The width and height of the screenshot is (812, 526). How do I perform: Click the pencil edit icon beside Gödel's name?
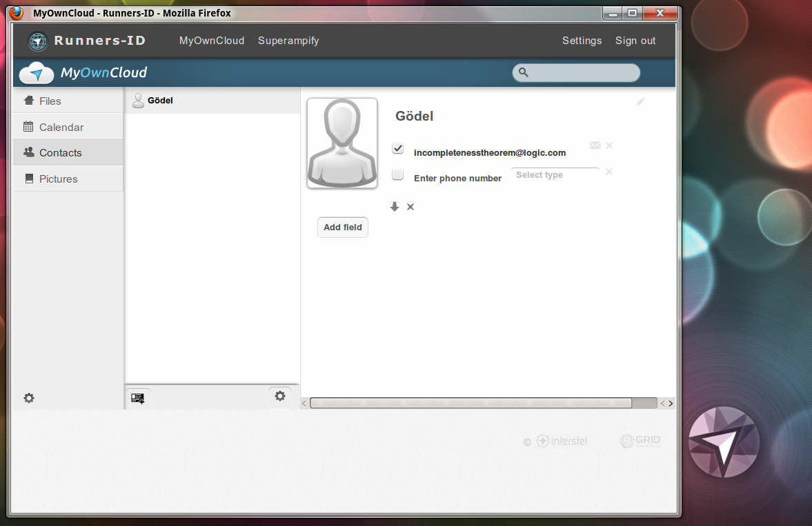[640, 102]
